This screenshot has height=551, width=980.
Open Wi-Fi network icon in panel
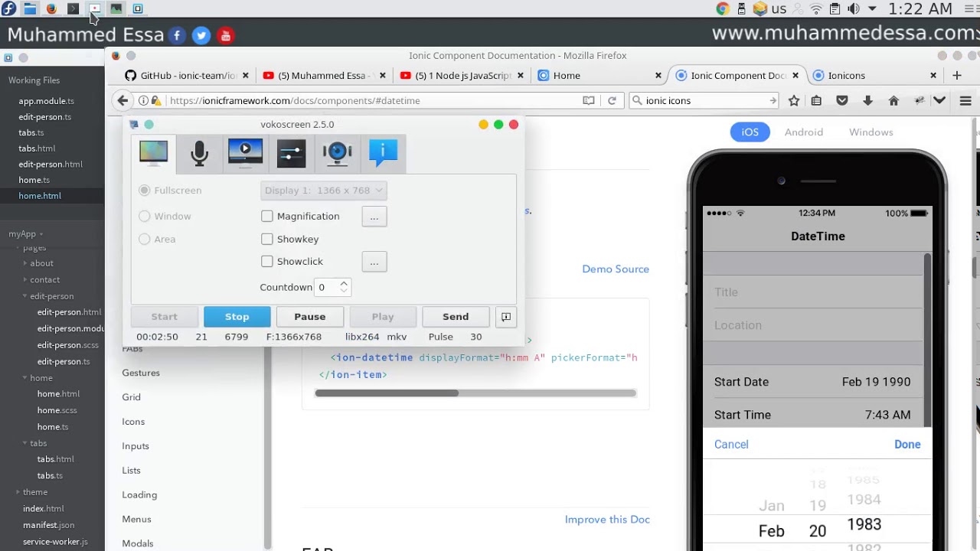(x=816, y=8)
